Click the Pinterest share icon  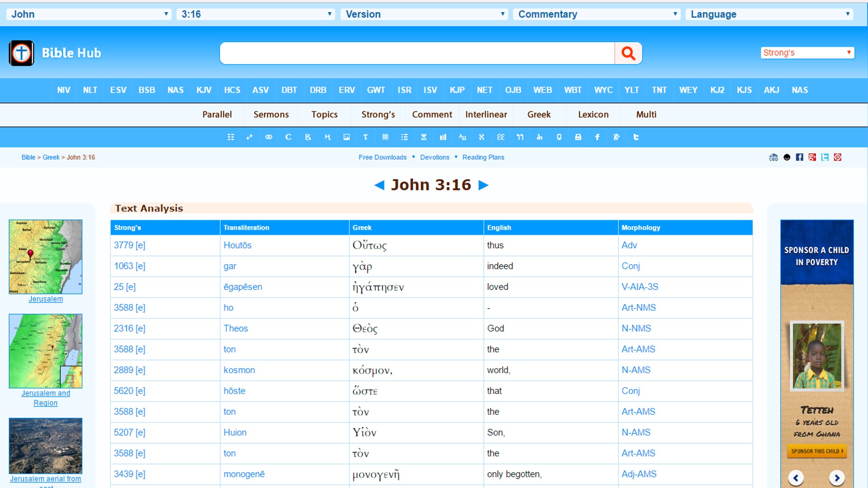tap(837, 157)
